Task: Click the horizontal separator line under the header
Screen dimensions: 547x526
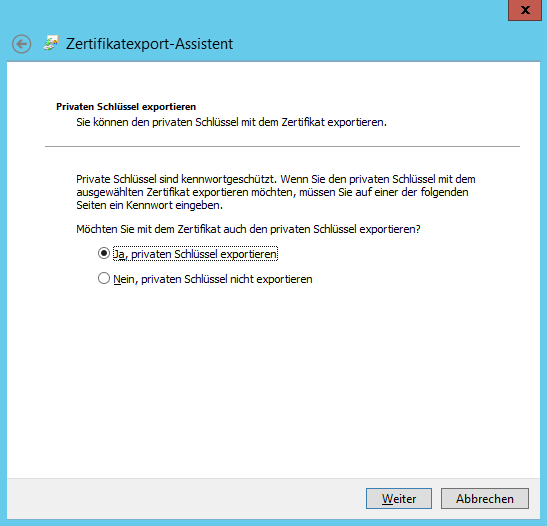Action: click(282, 146)
